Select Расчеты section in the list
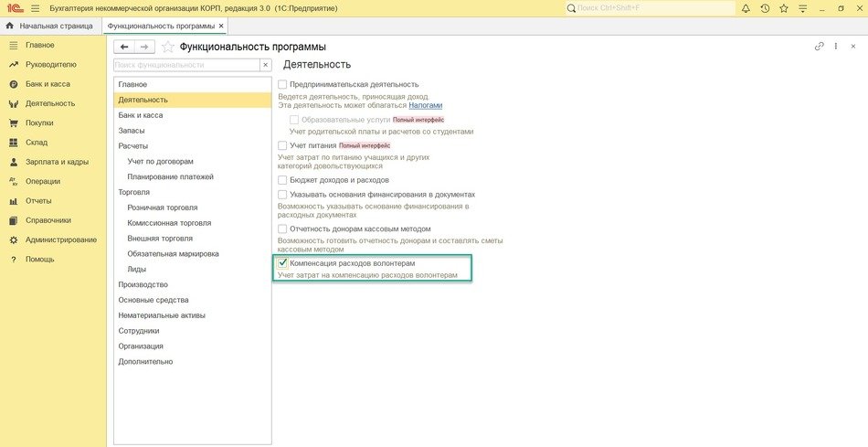The width and height of the screenshot is (868, 447). click(x=133, y=145)
